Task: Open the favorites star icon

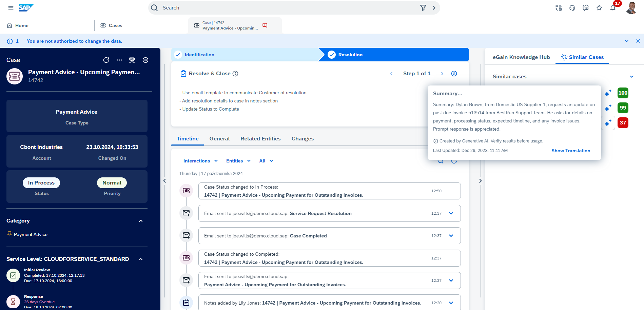Action: pos(599,8)
